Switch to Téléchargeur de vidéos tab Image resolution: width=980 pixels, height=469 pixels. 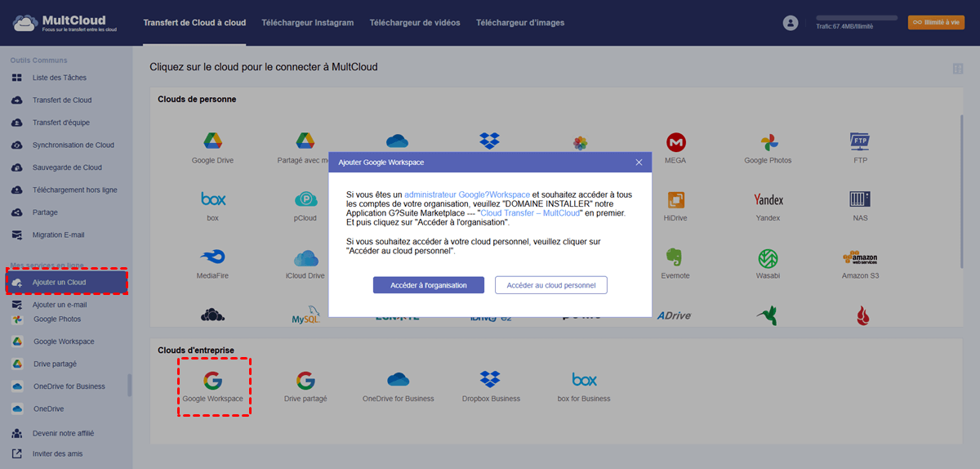coord(415,23)
